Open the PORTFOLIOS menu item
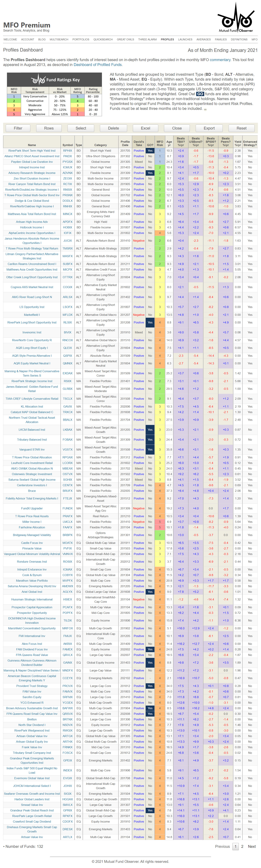Viewport: 261px width, 868px height. point(81,39)
